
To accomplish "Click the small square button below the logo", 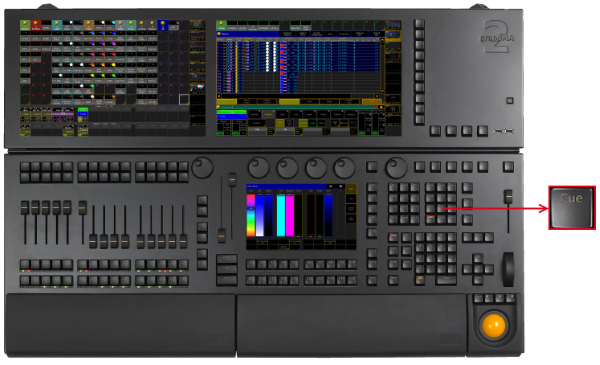I will (509, 101).
